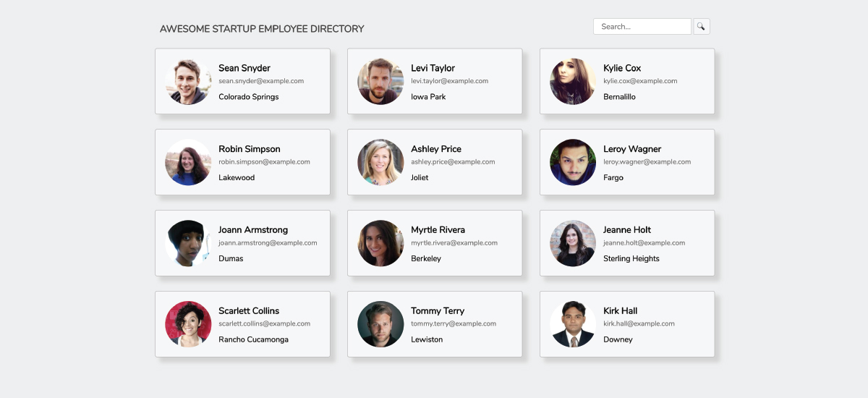This screenshot has width=868, height=398.
Task: Click Leroy Wagner's avatar photo
Action: (x=573, y=163)
